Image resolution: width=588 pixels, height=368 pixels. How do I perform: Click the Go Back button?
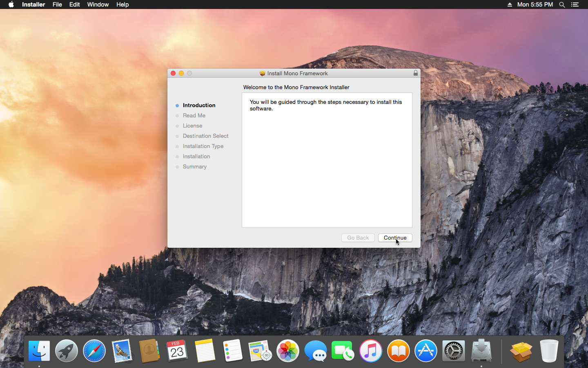coord(358,238)
